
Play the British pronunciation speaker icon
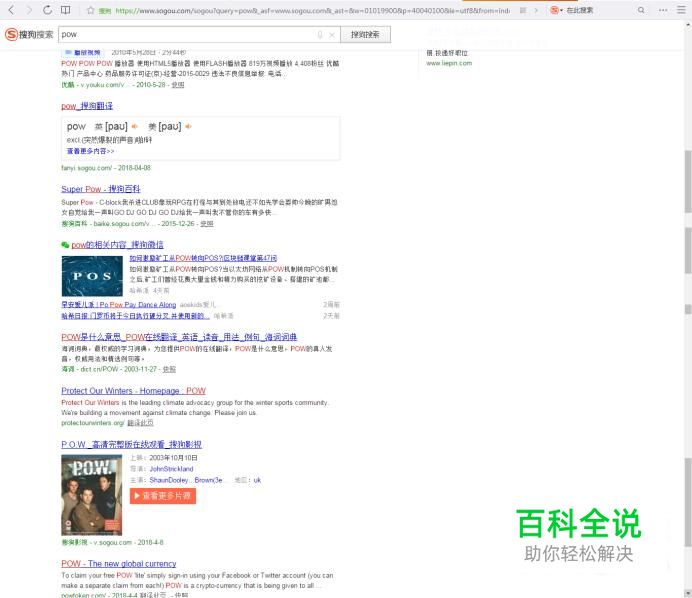(135, 127)
